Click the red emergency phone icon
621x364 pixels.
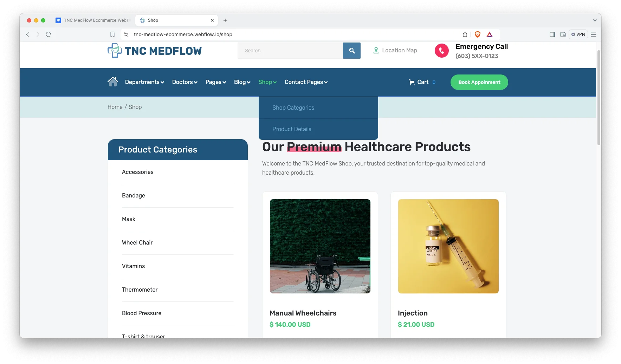pos(441,51)
